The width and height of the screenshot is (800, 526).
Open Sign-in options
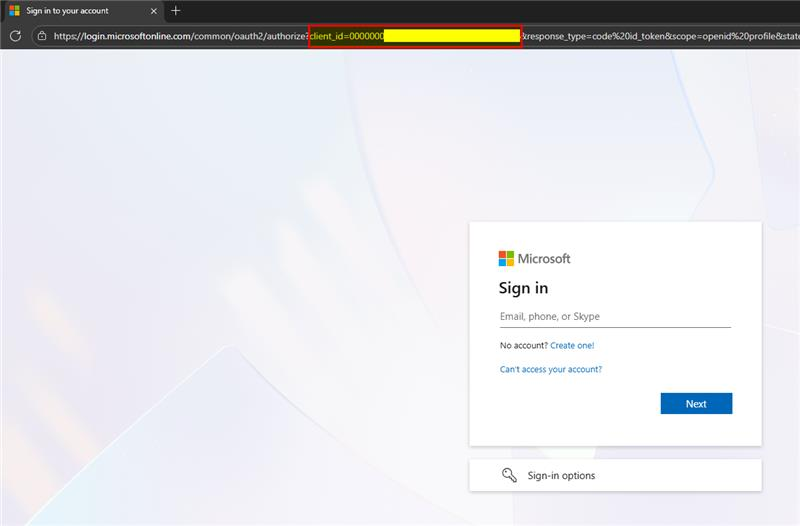(615, 475)
